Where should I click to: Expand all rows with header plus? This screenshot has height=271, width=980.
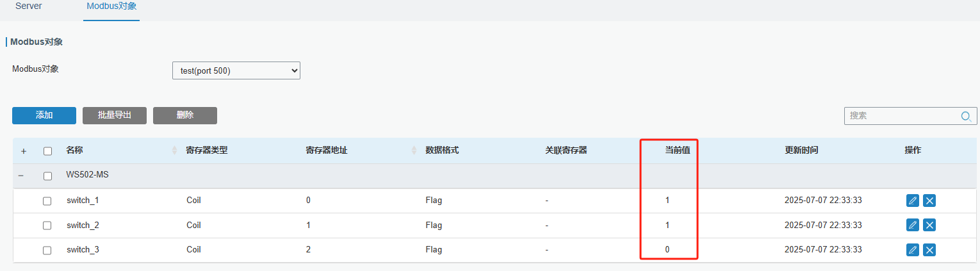tap(24, 151)
